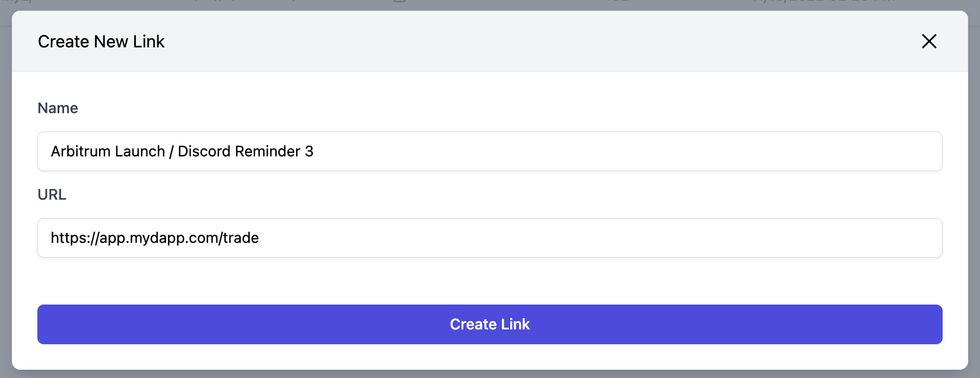980x378 pixels.
Task: Click blank area above Create Link button
Action: (x=490, y=281)
